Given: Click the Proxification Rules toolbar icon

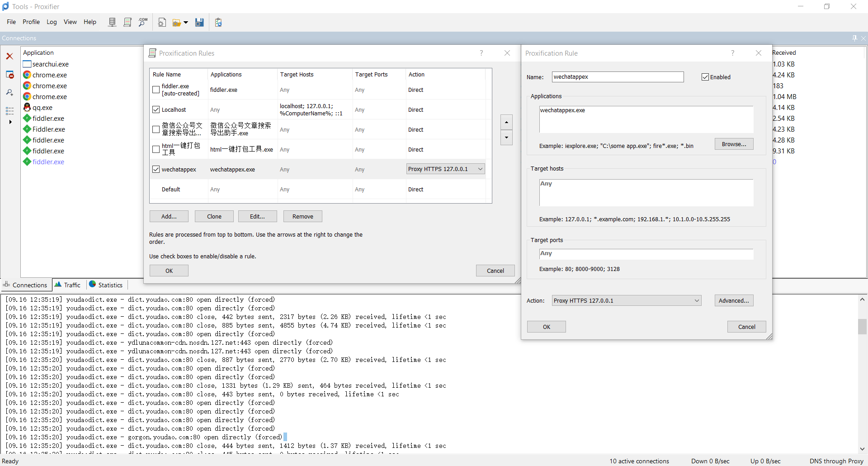Looking at the screenshot, I should tap(127, 22).
